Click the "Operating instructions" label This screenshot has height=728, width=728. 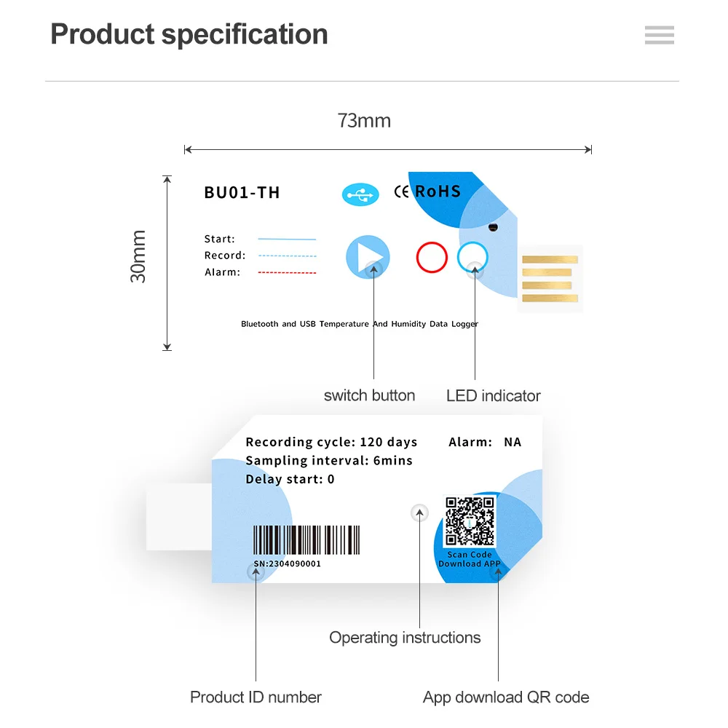tap(405, 638)
